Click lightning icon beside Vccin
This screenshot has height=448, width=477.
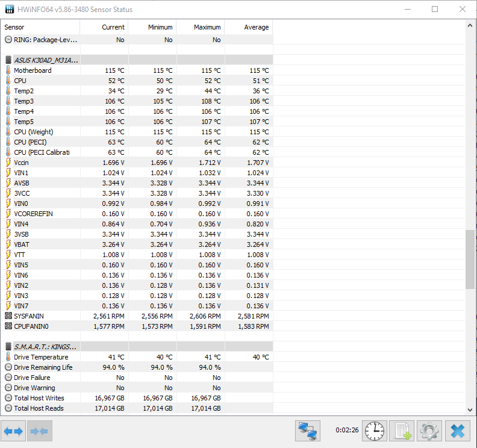[8, 163]
